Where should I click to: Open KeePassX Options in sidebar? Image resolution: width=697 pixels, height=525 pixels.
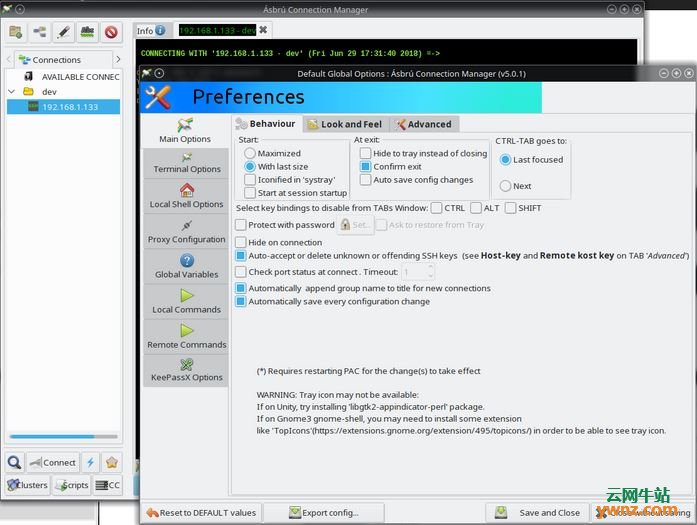(x=186, y=371)
